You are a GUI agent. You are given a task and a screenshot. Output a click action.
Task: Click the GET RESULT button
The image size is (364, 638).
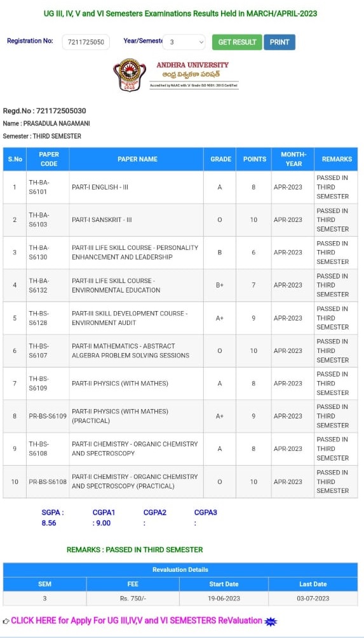[x=237, y=42]
